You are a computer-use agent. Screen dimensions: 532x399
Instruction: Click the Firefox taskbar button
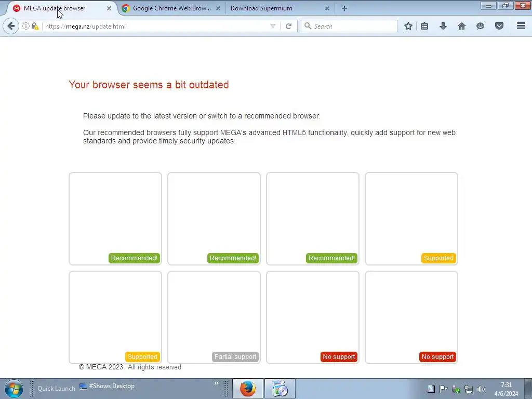pyautogui.click(x=248, y=389)
